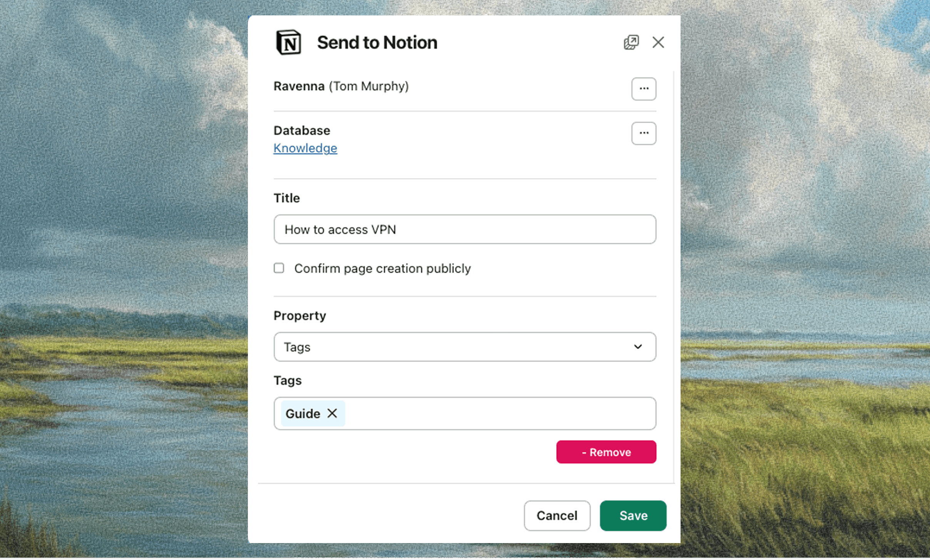Viewport: 930px width, 560px height.
Task: Close the Send to Notion dialog
Action: [658, 42]
